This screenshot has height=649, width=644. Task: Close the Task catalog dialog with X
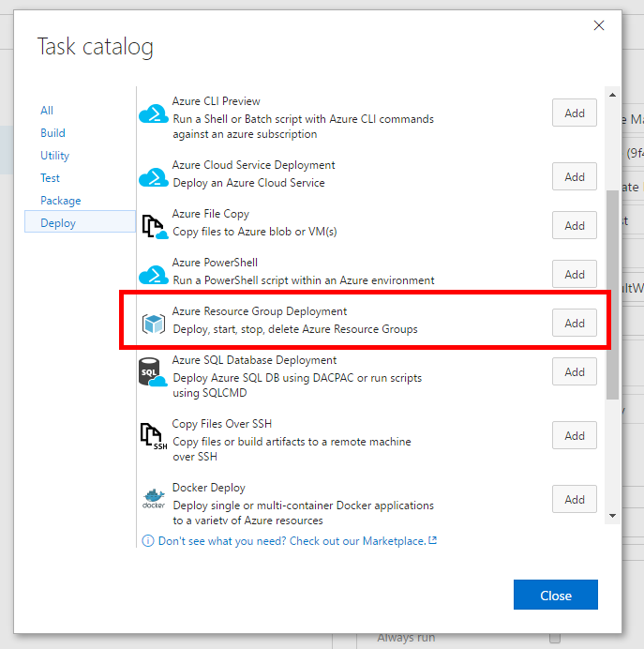[598, 25]
